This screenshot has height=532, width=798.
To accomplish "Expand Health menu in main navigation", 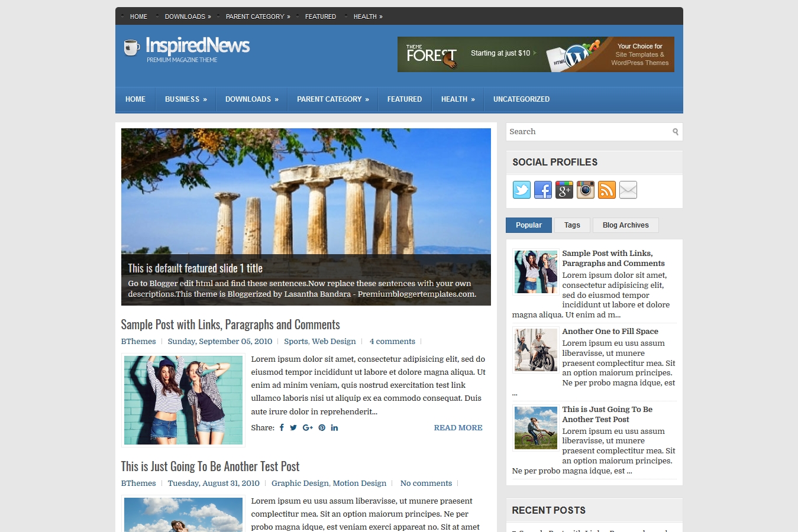I will coord(458,99).
